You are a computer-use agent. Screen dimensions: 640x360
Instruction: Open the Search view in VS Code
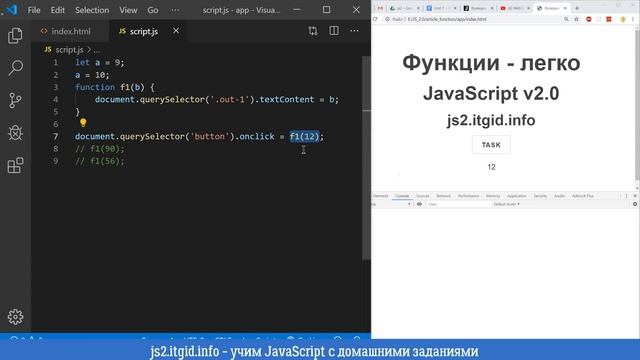coord(15,68)
